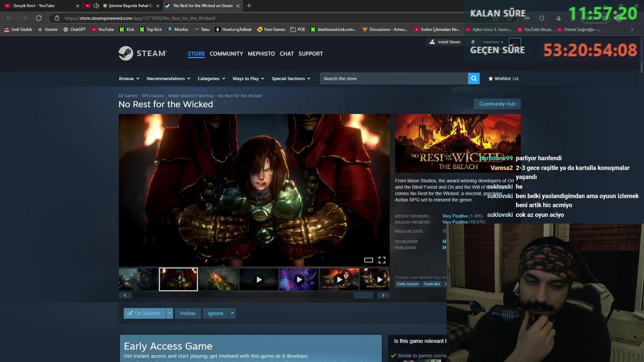Toggle the On Wishlist checkbox button
Image resolution: width=644 pixels, height=362 pixels.
[144, 313]
